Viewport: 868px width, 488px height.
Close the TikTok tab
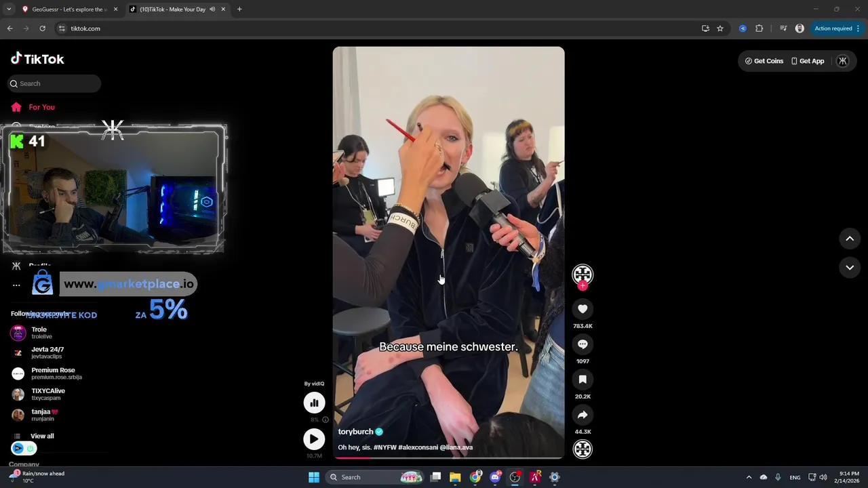223,9
